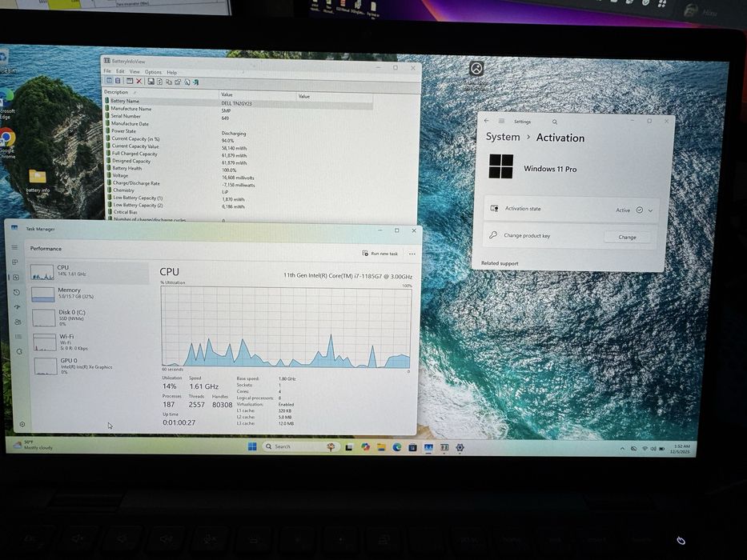Click Run new task button

coord(380,254)
